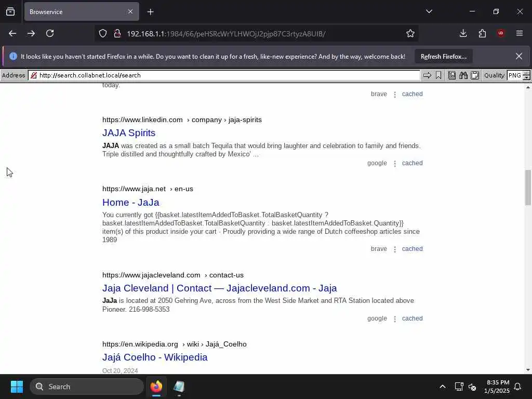Open cached link for JAJA Spirits result
Screen dimensions: 532x399
(412, 163)
